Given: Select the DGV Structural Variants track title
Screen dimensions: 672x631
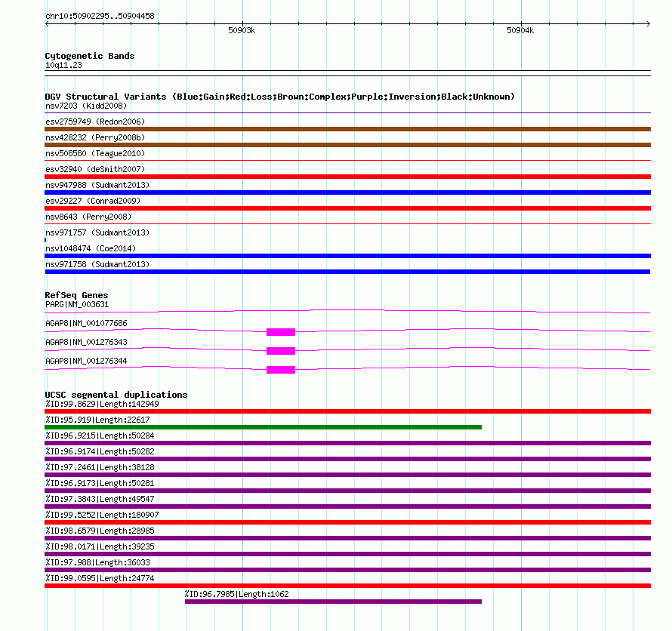Looking at the screenshot, I should (x=280, y=97).
